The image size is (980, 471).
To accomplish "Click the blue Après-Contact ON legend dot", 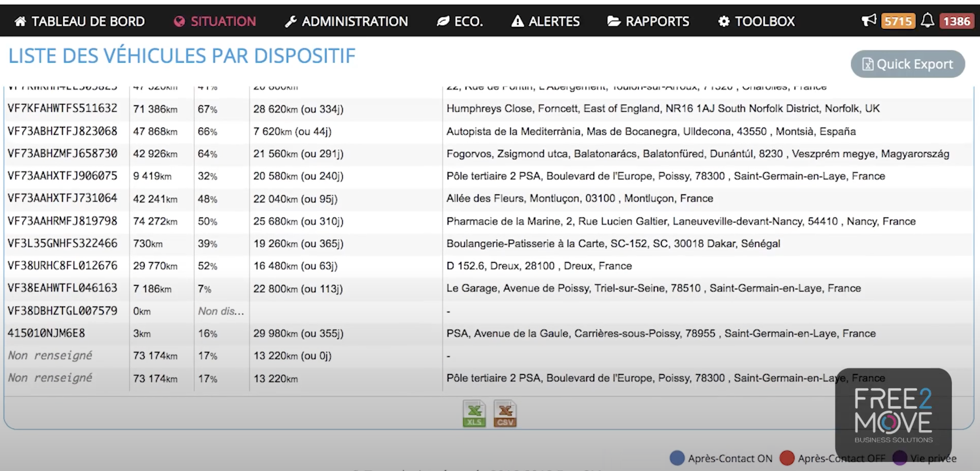I will (677, 458).
